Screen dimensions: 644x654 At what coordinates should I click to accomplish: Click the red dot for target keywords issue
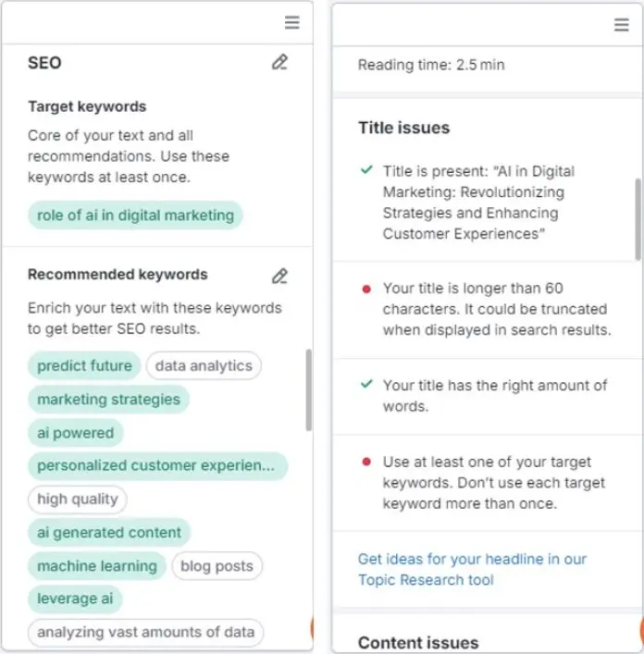click(x=366, y=463)
